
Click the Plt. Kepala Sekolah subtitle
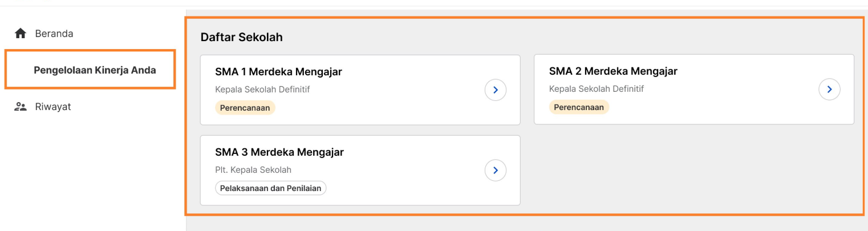[x=253, y=170]
